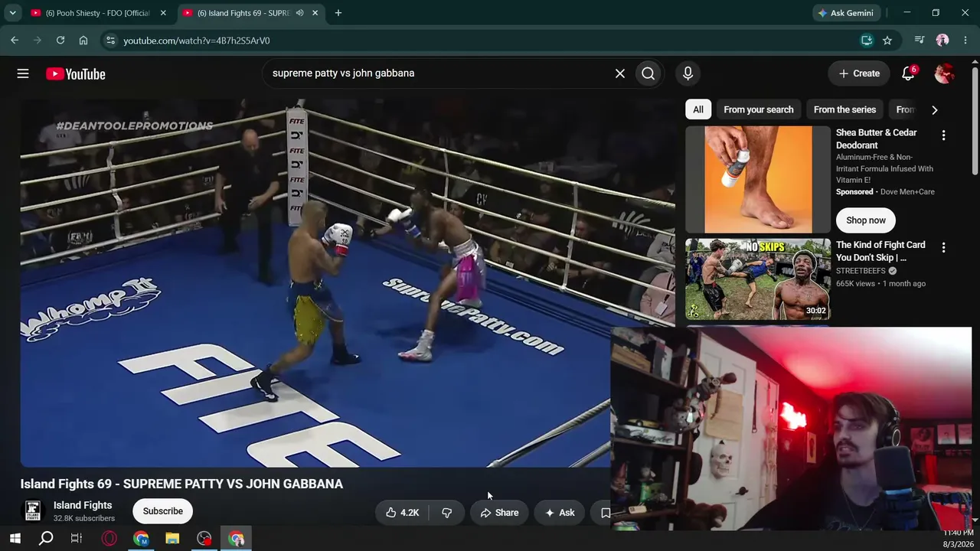Open the YouTube hamburger guide menu
This screenshot has height=551, width=980.
(23, 73)
